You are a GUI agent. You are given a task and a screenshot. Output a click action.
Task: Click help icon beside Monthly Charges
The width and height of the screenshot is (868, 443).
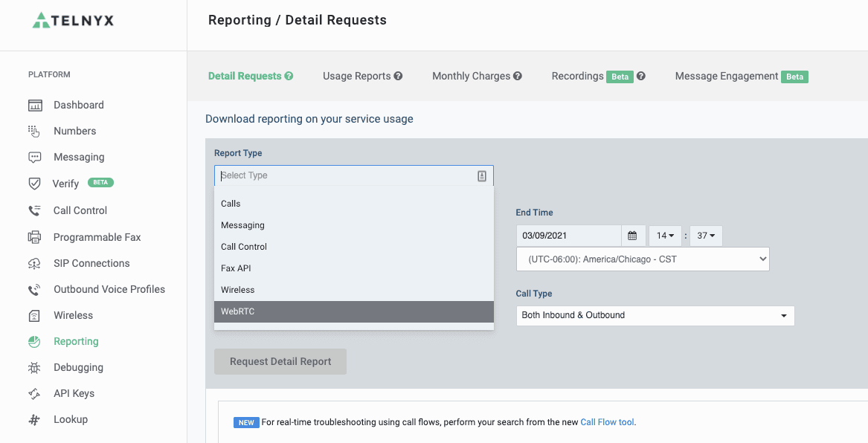[x=518, y=77]
